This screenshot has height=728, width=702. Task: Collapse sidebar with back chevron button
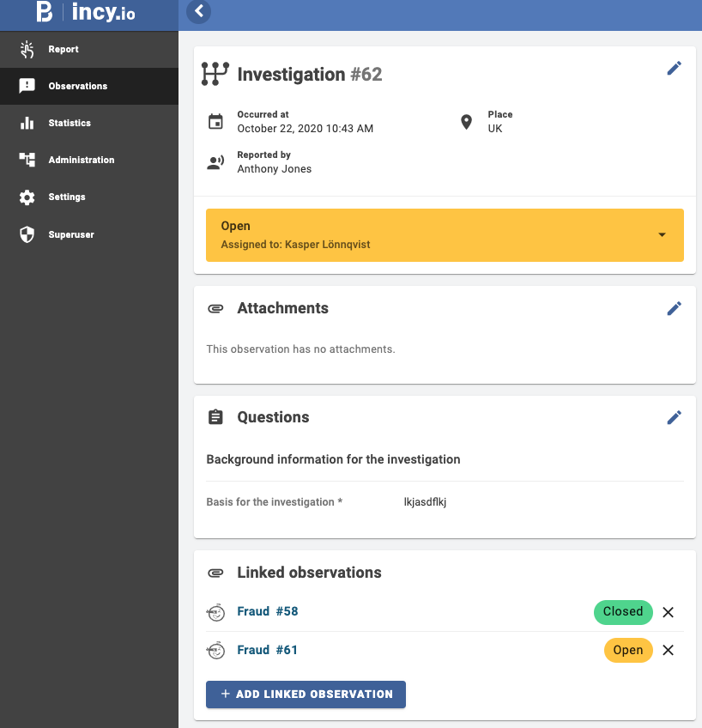tap(199, 11)
